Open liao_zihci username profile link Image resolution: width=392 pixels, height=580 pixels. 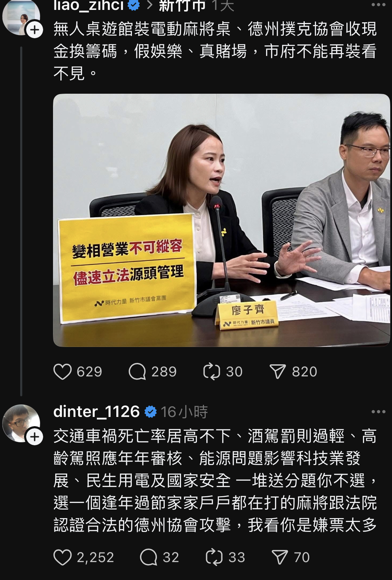88,5
